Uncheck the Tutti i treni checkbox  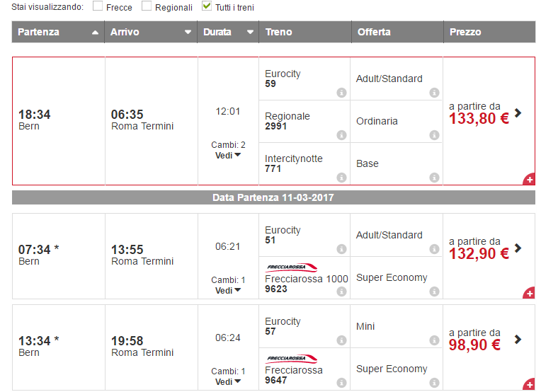[207, 6]
